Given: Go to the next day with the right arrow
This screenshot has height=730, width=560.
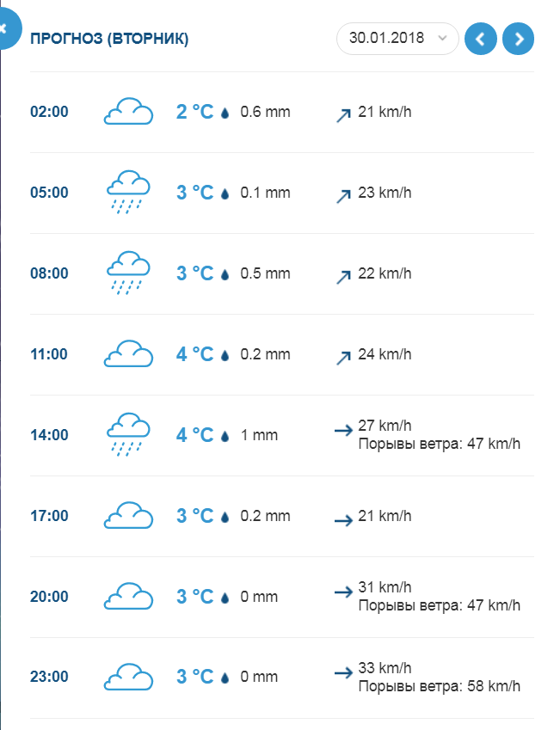Looking at the screenshot, I should coord(519,39).
